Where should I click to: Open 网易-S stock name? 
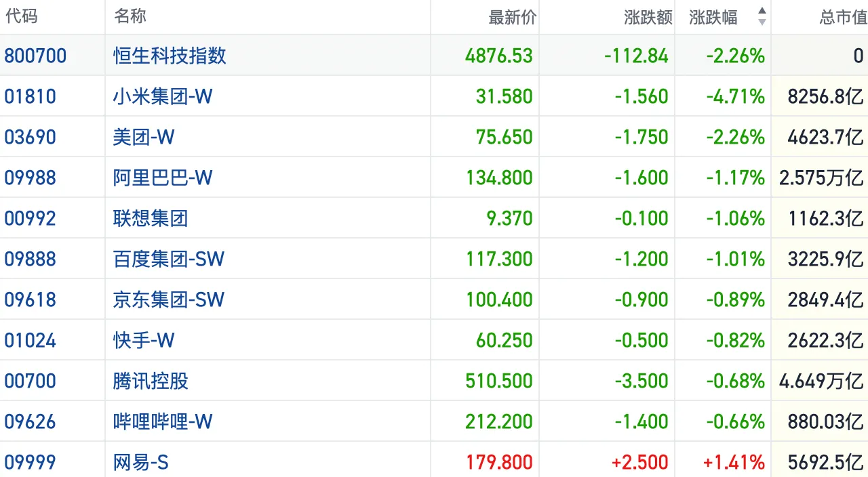pyautogui.click(x=141, y=462)
